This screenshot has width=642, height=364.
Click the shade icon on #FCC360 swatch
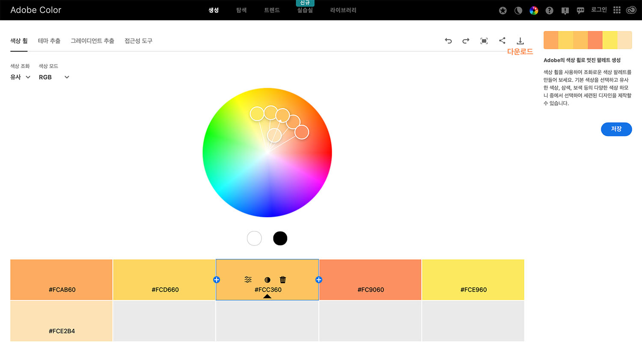pyautogui.click(x=267, y=280)
